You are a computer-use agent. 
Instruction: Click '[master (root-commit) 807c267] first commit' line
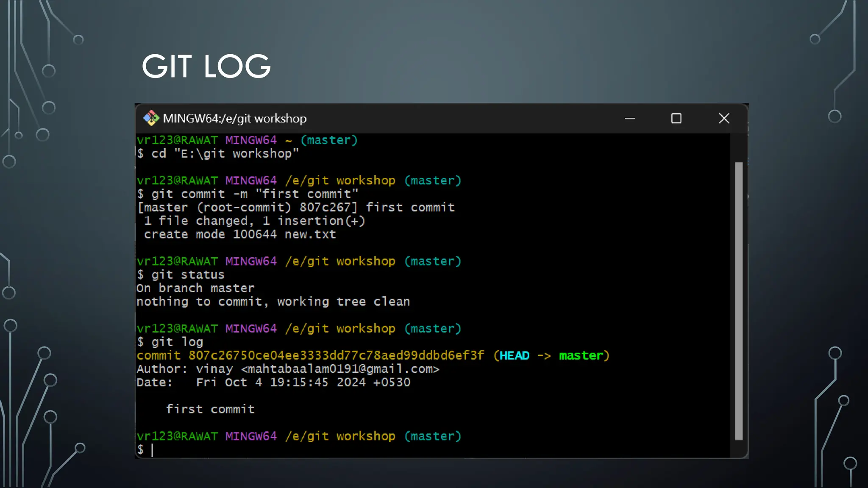coord(296,208)
